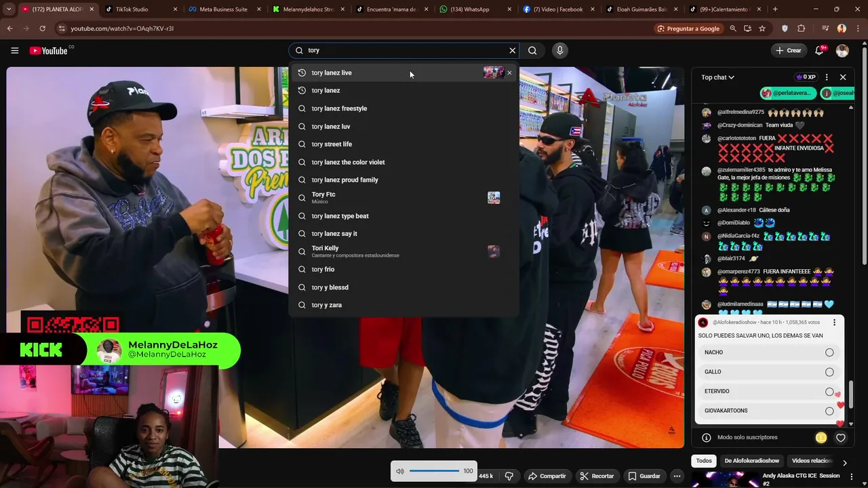
Task: Open the live chat three-dot options
Action: 827,77
